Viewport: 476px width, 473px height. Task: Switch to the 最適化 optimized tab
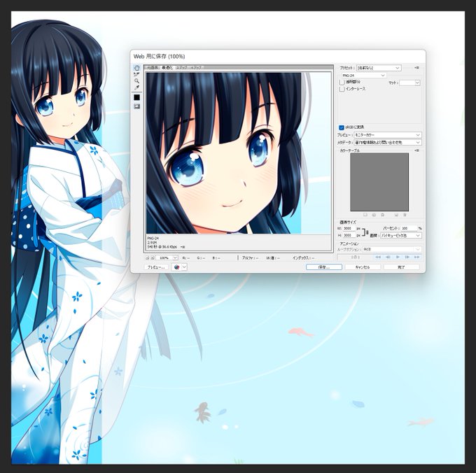tap(167, 67)
